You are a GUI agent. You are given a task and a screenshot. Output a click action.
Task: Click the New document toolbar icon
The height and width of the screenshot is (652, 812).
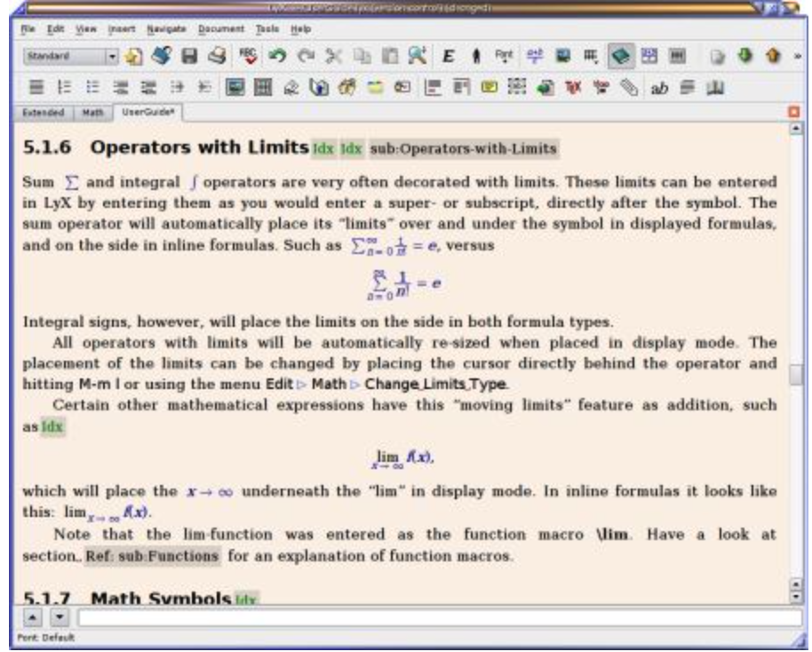point(133,56)
